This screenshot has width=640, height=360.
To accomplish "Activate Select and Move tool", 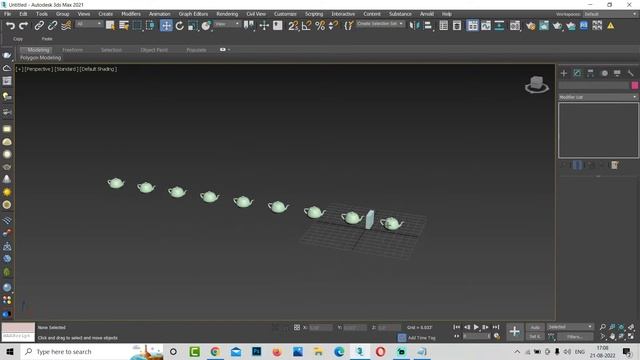I will click(166, 26).
